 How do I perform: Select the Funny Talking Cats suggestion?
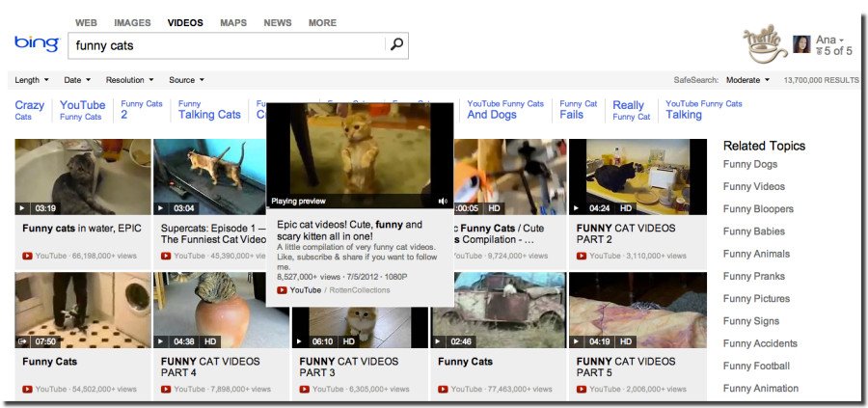209,110
